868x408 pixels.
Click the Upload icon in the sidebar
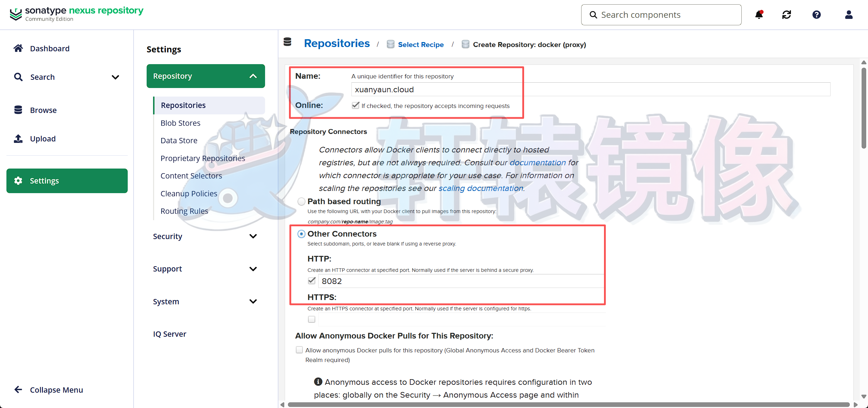click(x=18, y=138)
